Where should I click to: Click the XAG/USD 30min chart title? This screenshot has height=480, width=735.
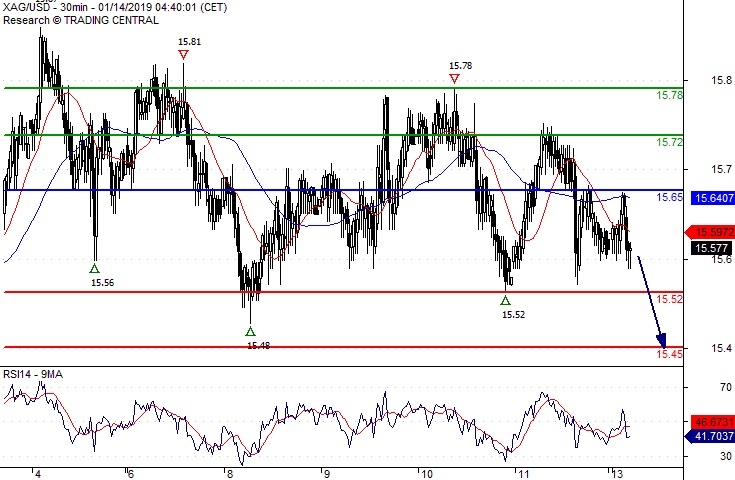click(x=115, y=8)
